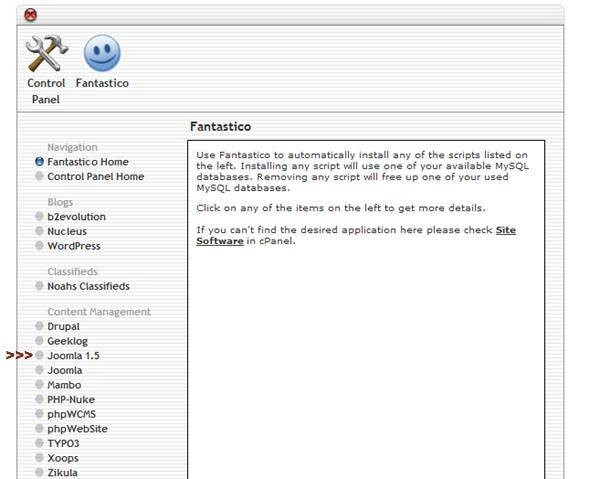Click the bullet icon beside Fantastico Home
Screen dimensions: 600x479
pos(39,162)
